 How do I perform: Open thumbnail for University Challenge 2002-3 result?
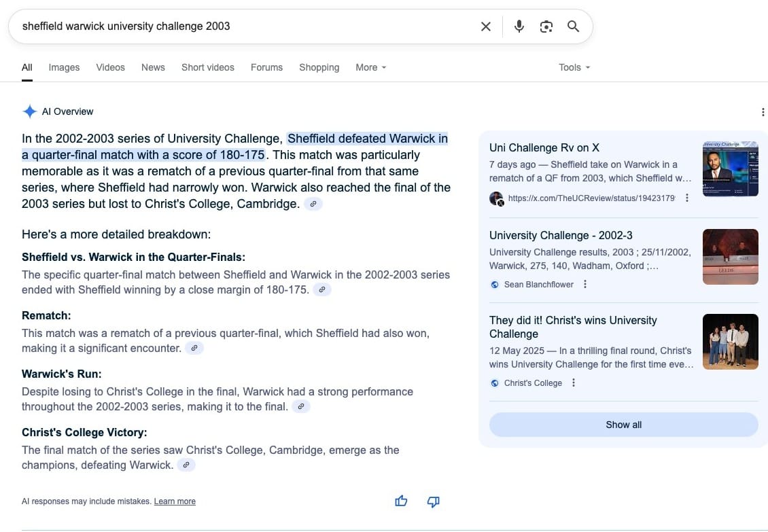[x=731, y=257]
